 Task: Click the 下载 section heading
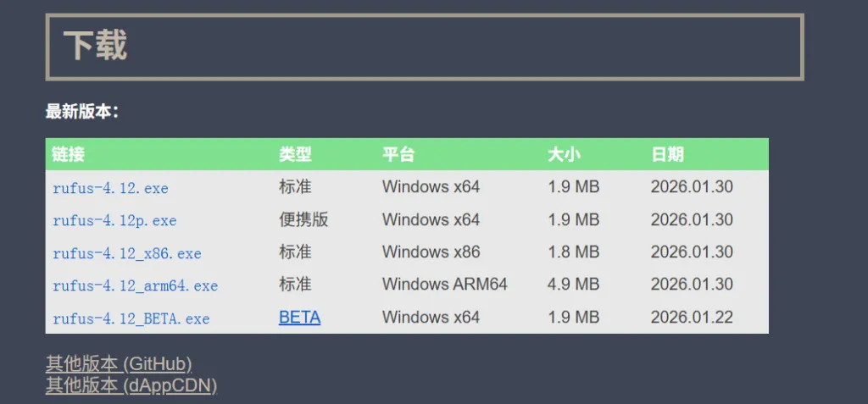click(95, 46)
